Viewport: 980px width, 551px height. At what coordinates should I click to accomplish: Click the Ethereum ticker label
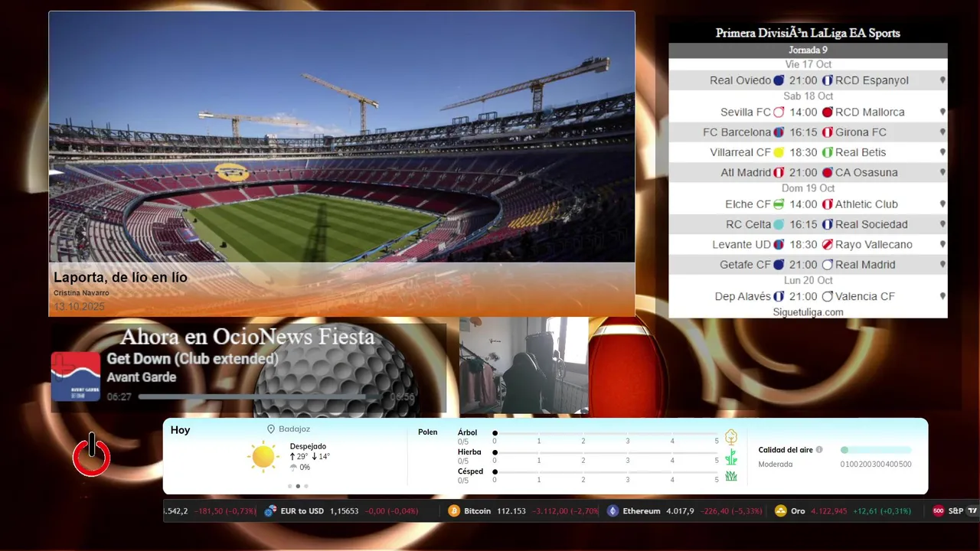tap(642, 510)
